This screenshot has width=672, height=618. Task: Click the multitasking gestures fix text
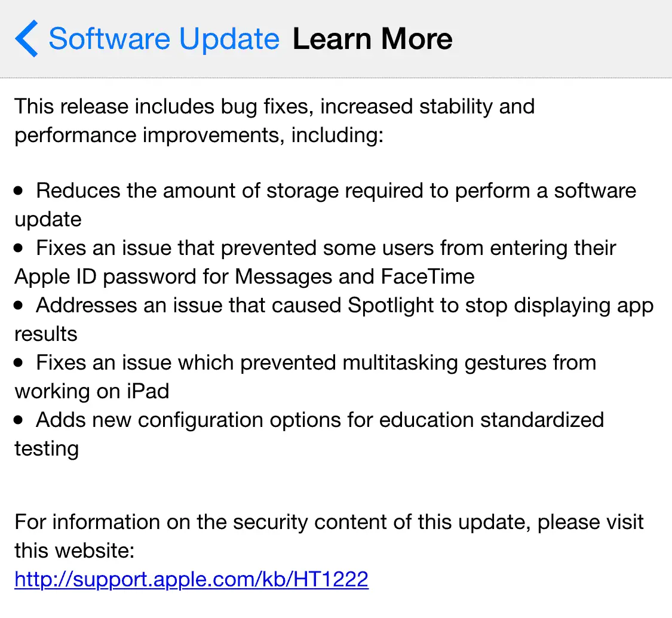315,363
